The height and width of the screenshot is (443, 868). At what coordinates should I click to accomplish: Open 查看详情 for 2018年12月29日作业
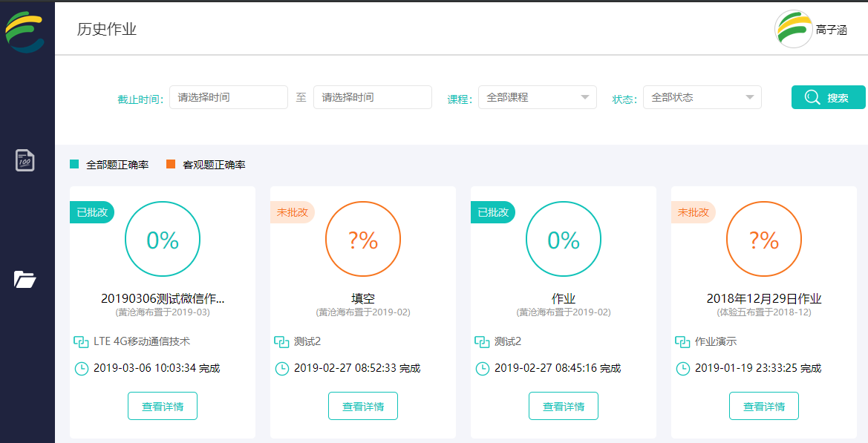764,406
